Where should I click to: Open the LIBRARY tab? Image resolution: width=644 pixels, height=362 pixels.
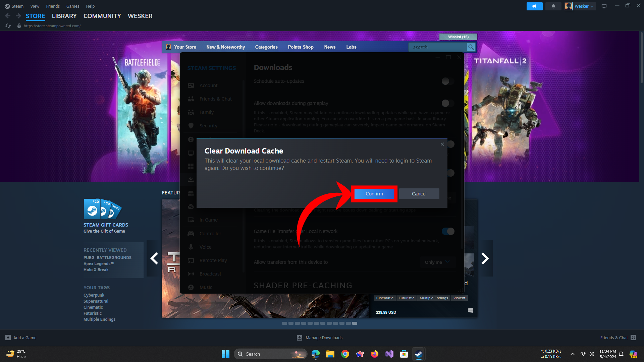click(x=64, y=16)
